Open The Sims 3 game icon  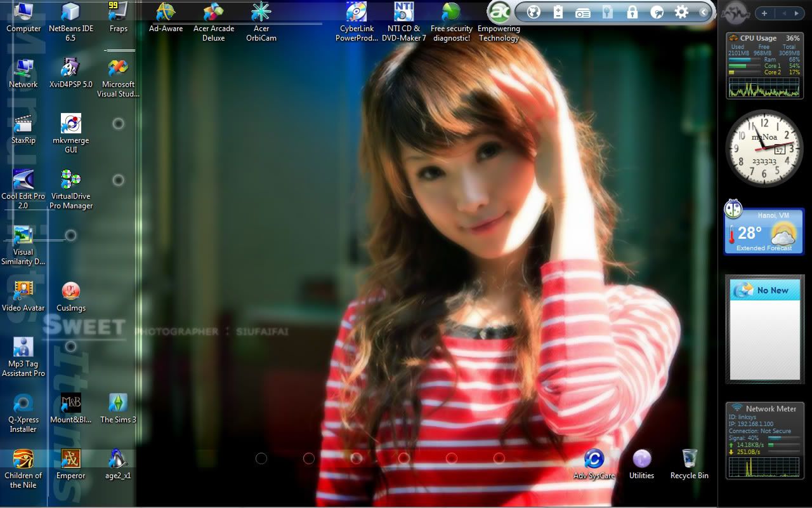tap(118, 404)
